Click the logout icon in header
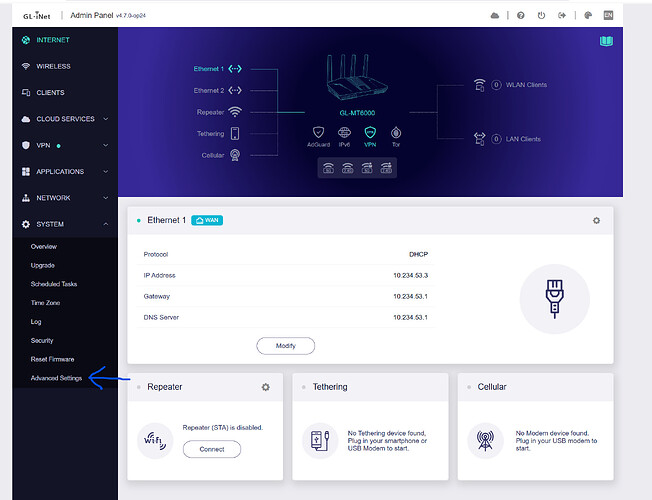652x500 pixels. pos(562,15)
